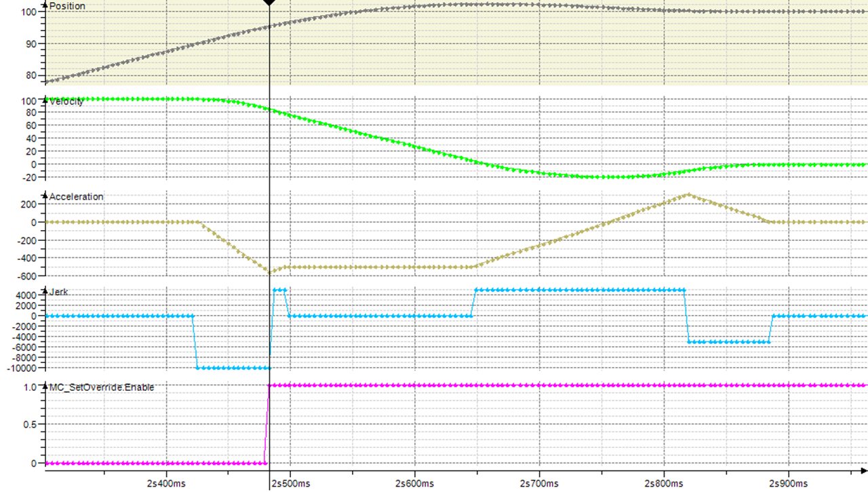Click the 2s700ms time axis label
Viewport: 868px width, 492px height.
538,483
